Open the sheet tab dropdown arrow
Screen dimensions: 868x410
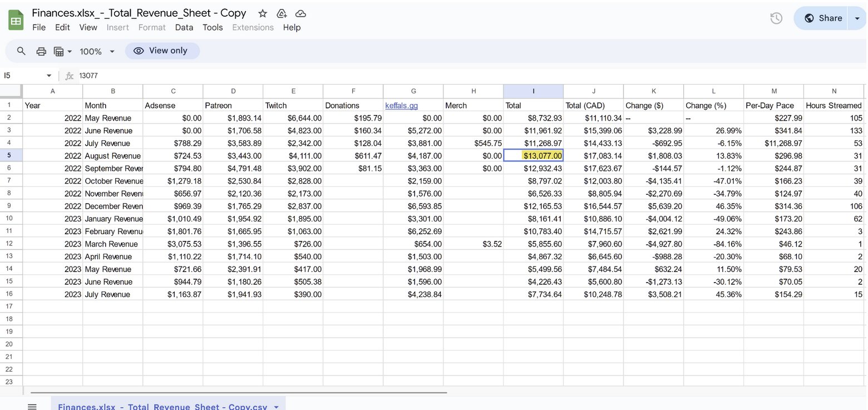277,407
